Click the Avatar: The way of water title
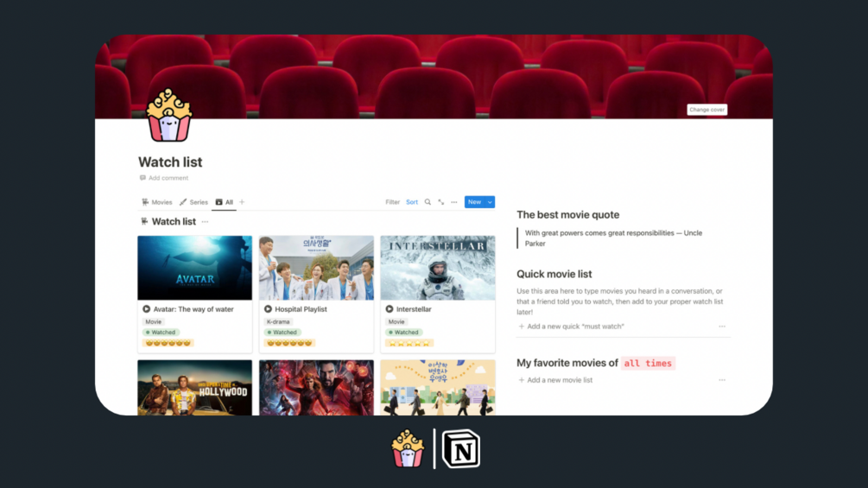Image resolution: width=868 pixels, height=488 pixels. (x=193, y=309)
